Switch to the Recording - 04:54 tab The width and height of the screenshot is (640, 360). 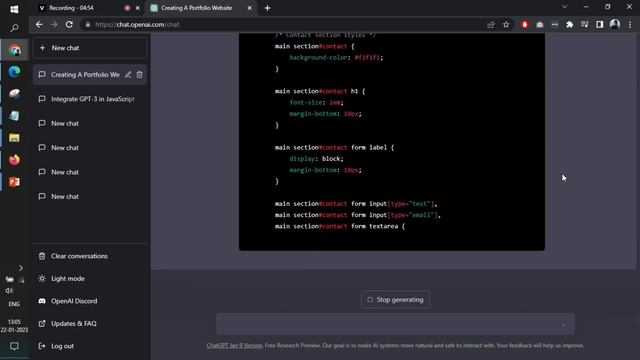pyautogui.click(x=82, y=8)
